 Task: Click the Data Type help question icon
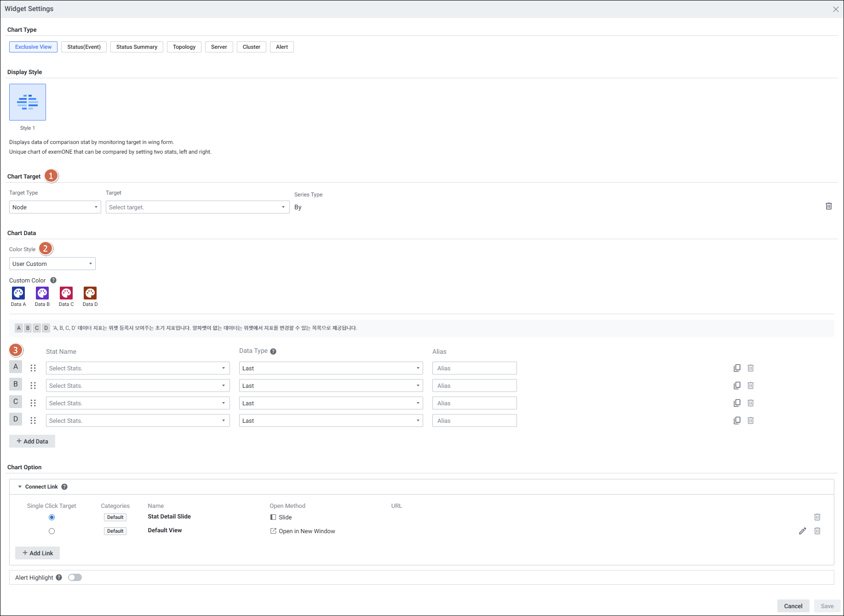pyautogui.click(x=273, y=351)
